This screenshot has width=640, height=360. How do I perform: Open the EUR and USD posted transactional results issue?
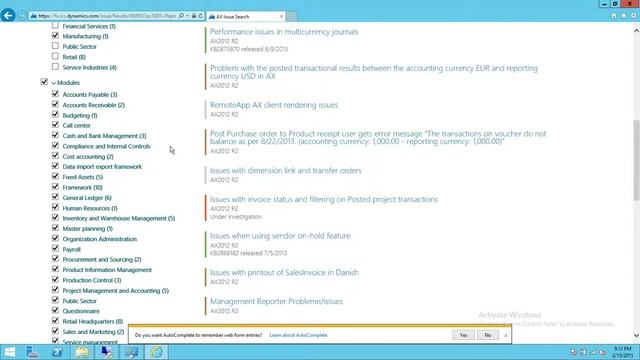(x=373, y=72)
